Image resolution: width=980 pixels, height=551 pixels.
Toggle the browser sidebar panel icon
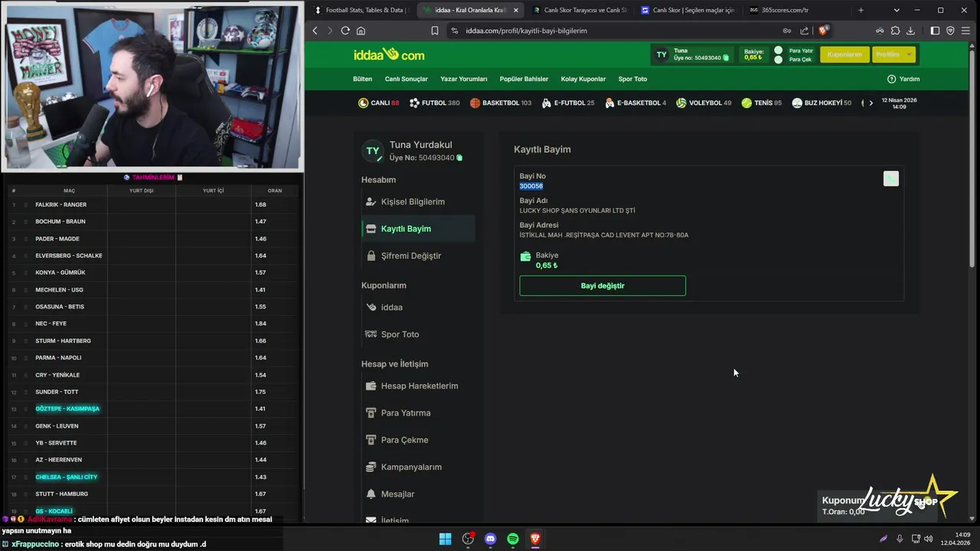pos(935,31)
